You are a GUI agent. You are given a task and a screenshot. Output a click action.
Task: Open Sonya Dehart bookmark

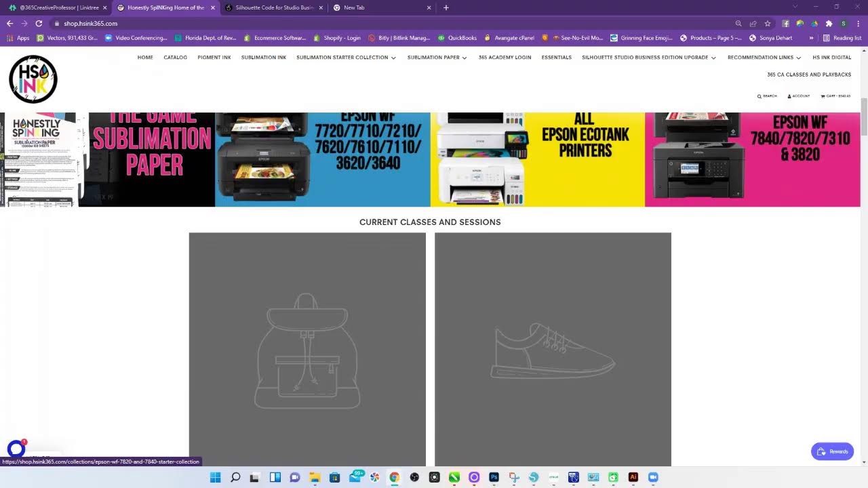pyautogui.click(x=772, y=38)
